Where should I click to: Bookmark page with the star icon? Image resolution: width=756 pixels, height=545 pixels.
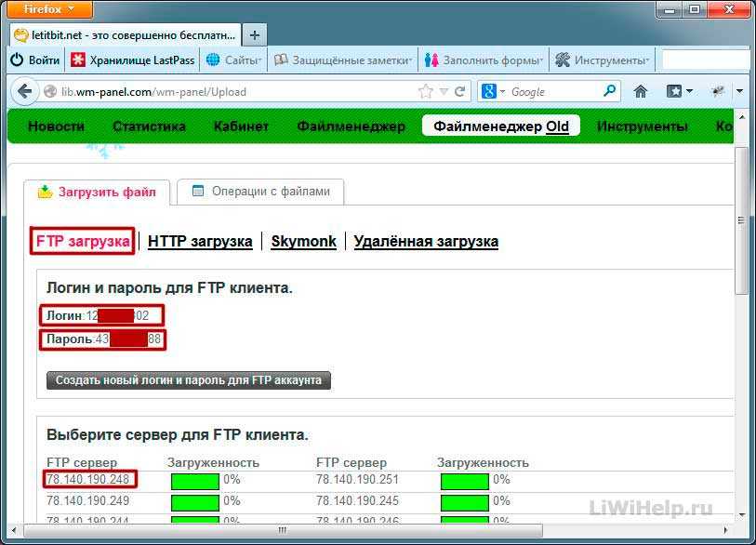pos(426,92)
